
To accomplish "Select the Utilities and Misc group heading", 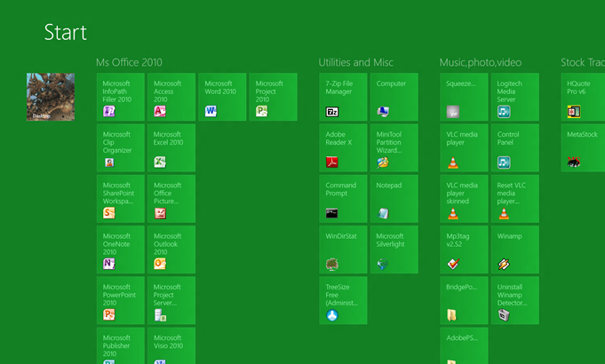I will pyautogui.click(x=355, y=62).
